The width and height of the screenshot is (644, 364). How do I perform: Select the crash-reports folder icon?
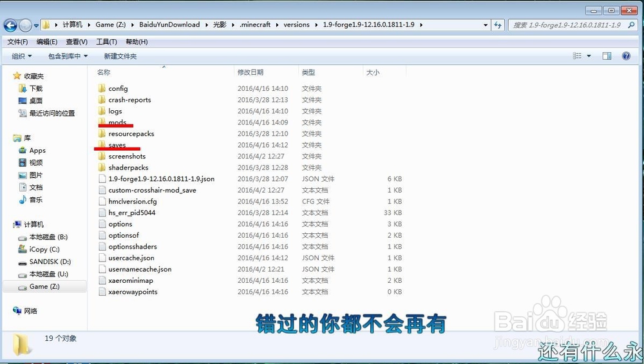coord(102,99)
